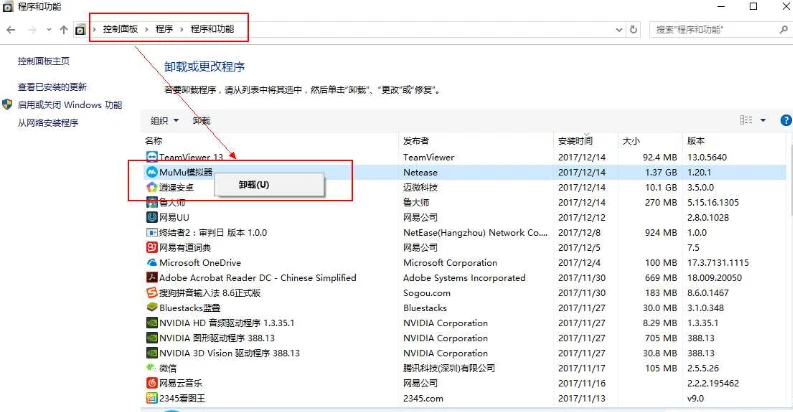Viewport: 793px width, 412px height.
Task: Select the Microsoft Corporation publisher cell
Action: pos(450,263)
